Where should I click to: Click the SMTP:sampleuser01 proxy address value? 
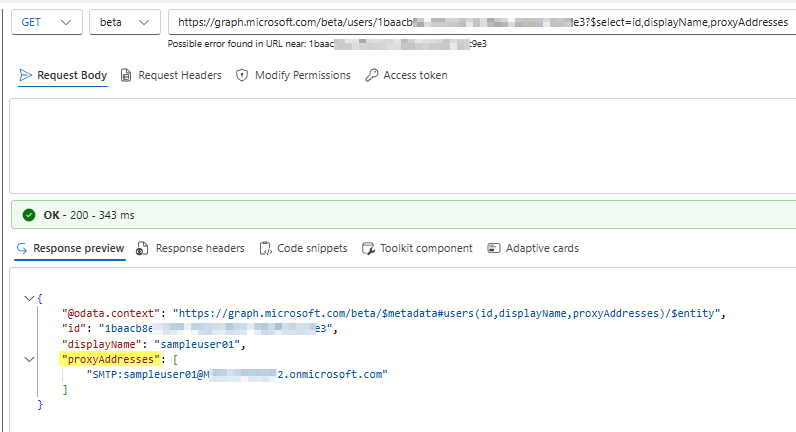[237, 374]
